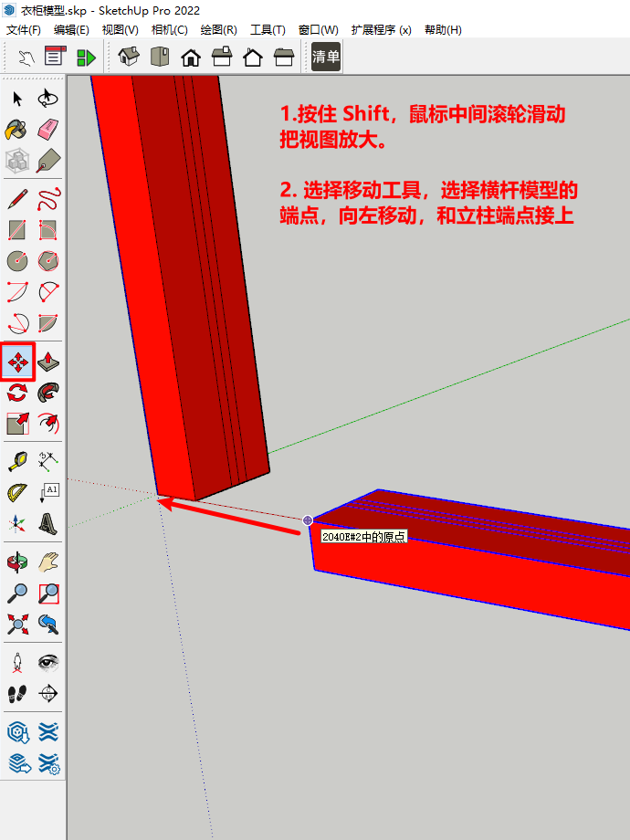Activate the Protractor tool

[17, 493]
